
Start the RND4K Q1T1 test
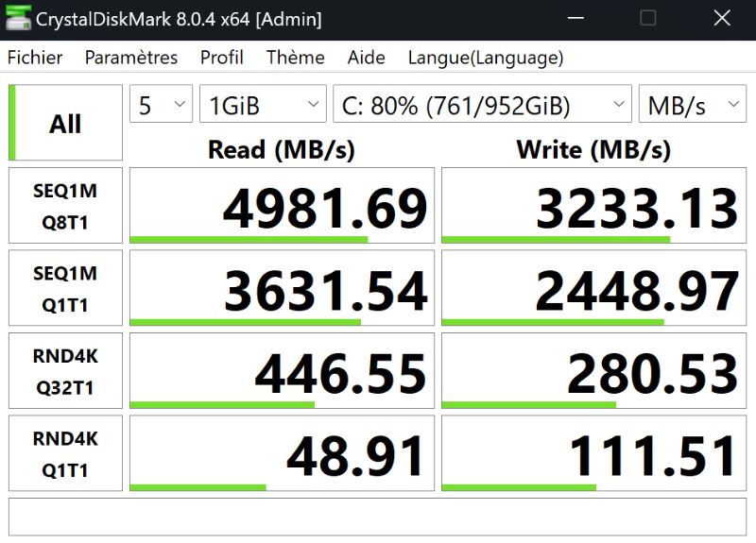65,453
